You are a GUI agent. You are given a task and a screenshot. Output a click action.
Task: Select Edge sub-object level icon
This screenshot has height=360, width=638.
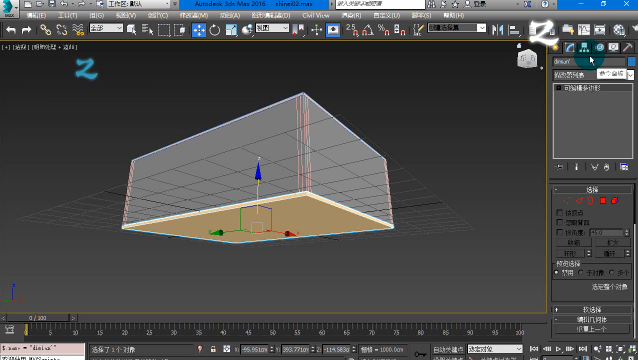tap(579, 201)
